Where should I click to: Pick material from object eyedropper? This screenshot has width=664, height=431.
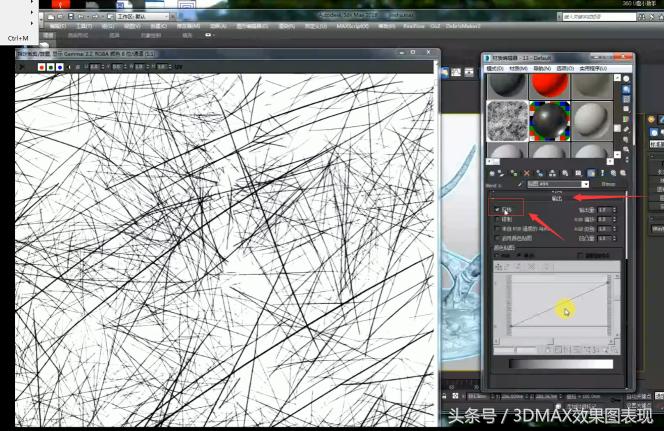tap(520, 184)
